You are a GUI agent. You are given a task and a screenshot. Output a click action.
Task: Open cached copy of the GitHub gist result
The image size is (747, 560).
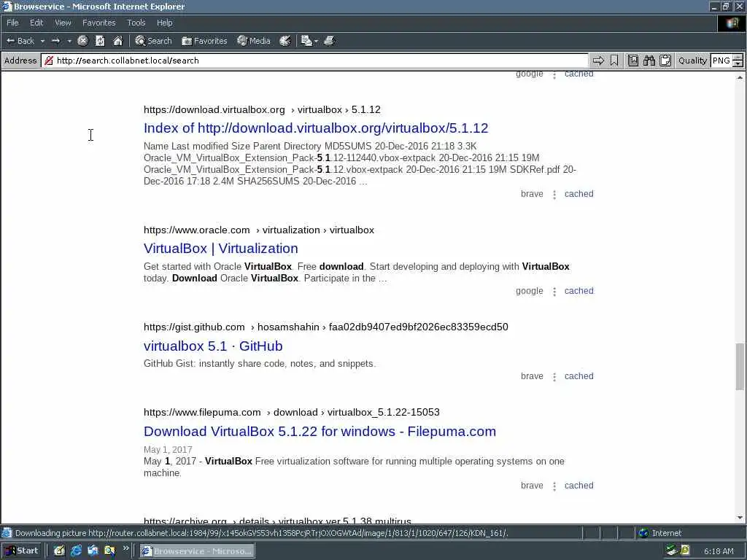coord(578,376)
